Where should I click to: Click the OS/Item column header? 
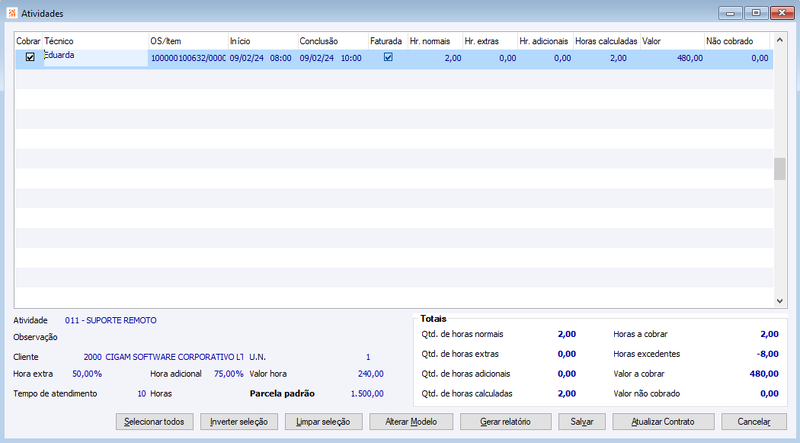[x=188, y=41]
